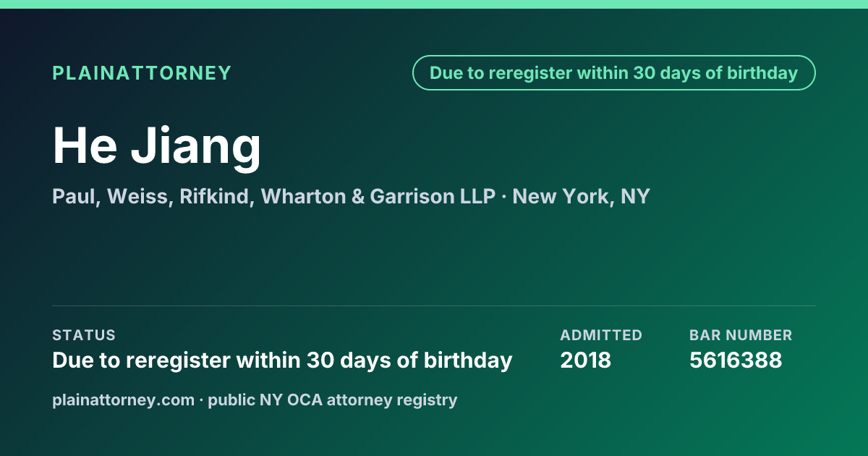Click the dot separator before New York

coord(504,197)
